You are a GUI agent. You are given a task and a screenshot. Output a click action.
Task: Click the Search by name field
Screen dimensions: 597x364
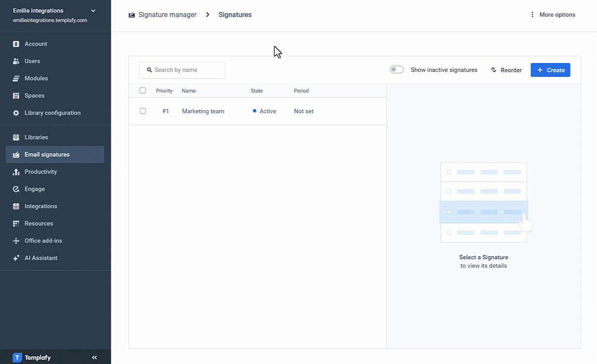click(x=182, y=70)
